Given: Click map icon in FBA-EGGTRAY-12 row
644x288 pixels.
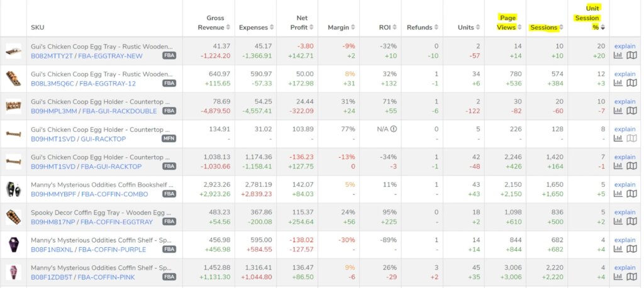Looking at the screenshot, I should click(630, 83).
